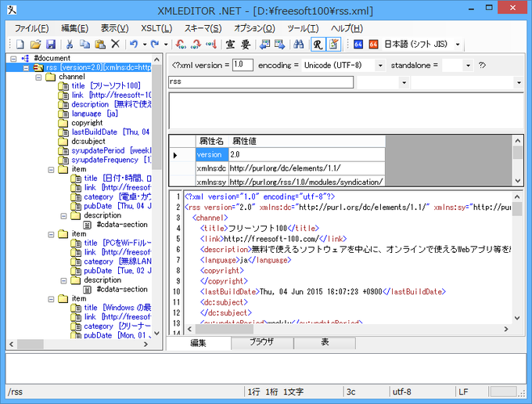Open the 日本語 (シフト JIS) encoding dropdown
Viewport: 532px width, 404px height.
(x=458, y=45)
